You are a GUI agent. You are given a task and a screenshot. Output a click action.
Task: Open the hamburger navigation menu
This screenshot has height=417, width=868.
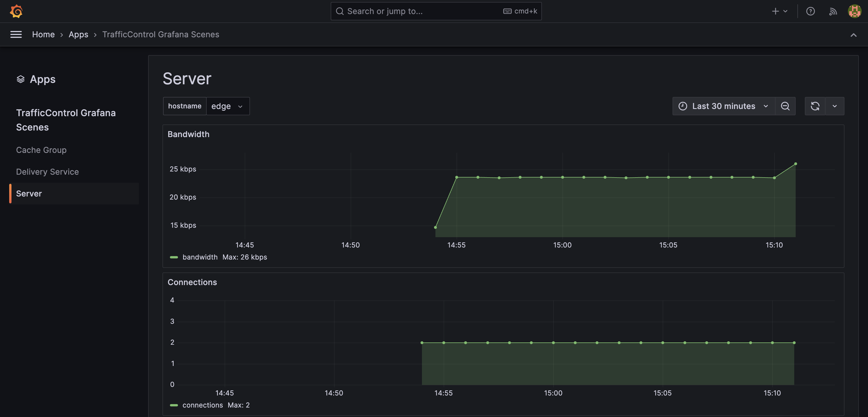click(x=16, y=34)
